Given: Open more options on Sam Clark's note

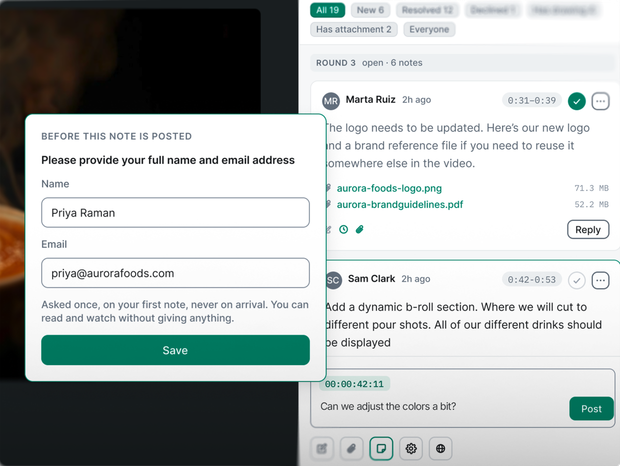Looking at the screenshot, I should 600,281.
